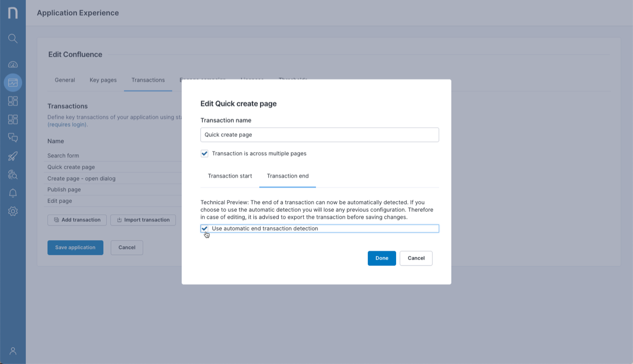633x364 pixels.
Task: Click the user profile icon at sidebar bottom
Action: click(x=13, y=351)
